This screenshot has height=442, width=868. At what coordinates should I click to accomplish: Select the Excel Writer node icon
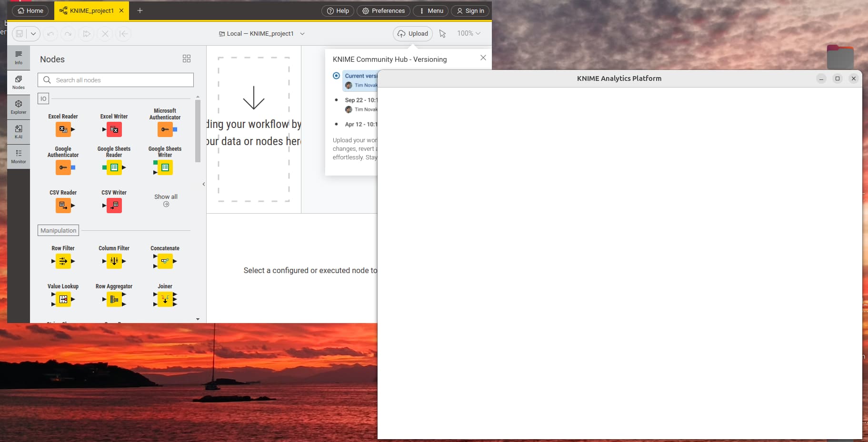pyautogui.click(x=114, y=129)
